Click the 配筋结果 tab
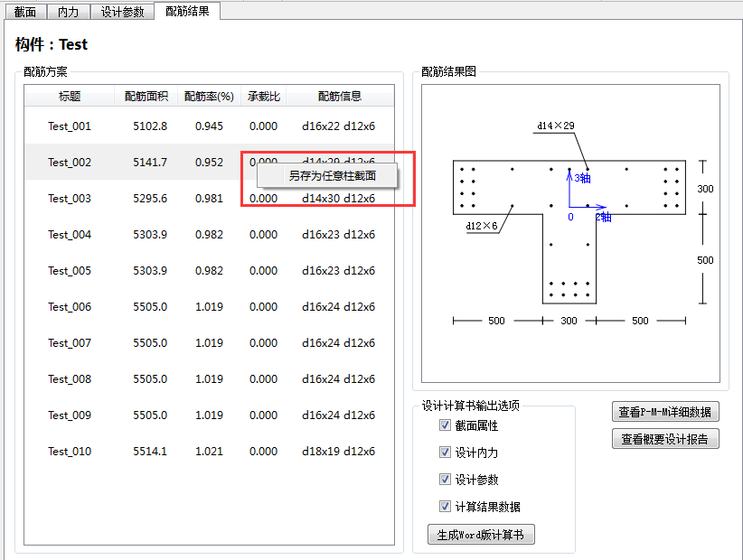This screenshot has height=560, width=743. click(x=187, y=12)
